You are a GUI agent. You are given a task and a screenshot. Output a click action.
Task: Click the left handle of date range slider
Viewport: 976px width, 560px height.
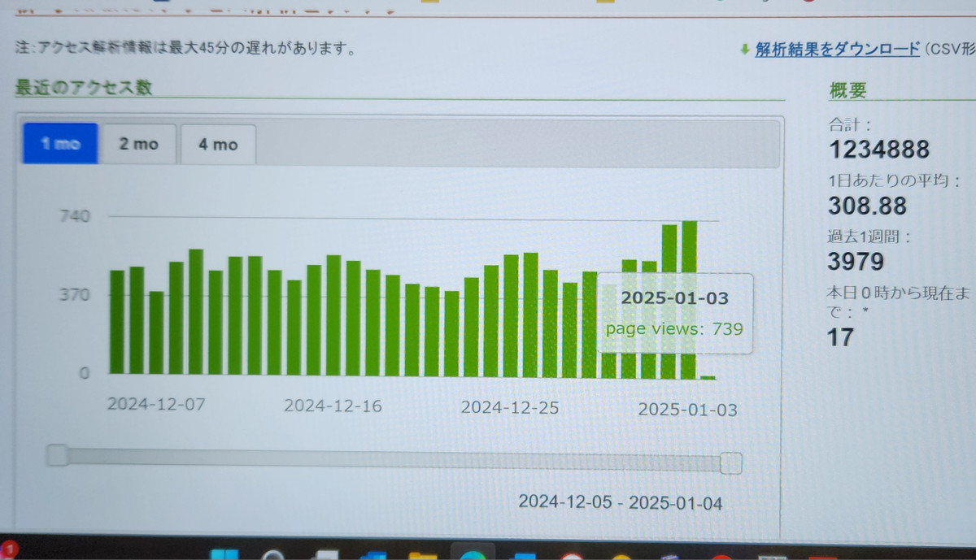coord(58,455)
